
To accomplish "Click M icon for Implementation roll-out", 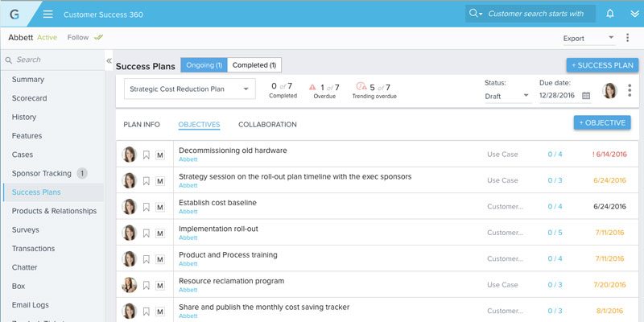I will [x=160, y=233].
